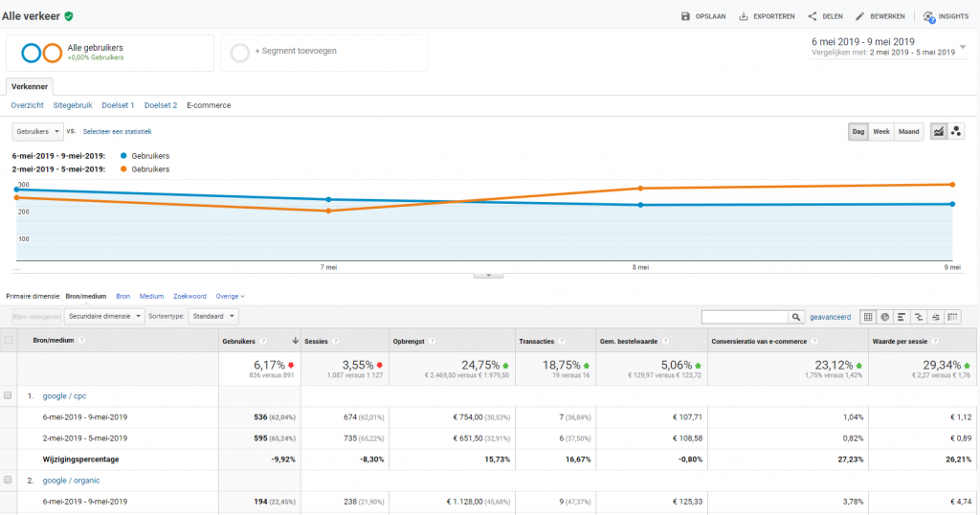Click the Transacties column header
Viewport: 980px width, 515px height.
click(537, 341)
